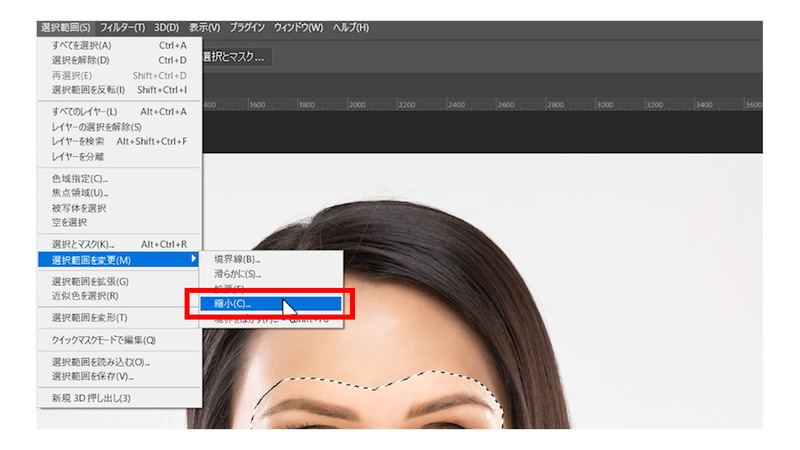Click the horizontal ruler at 3000 mark

pyautogui.click(x=605, y=105)
